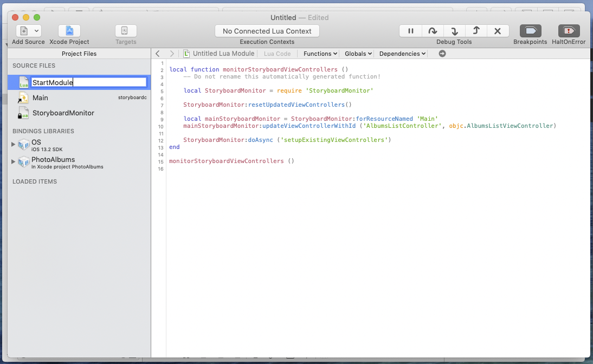Click the Lua Code breadcrumb segment
This screenshot has height=364, width=593.
click(x=277, y=54)
